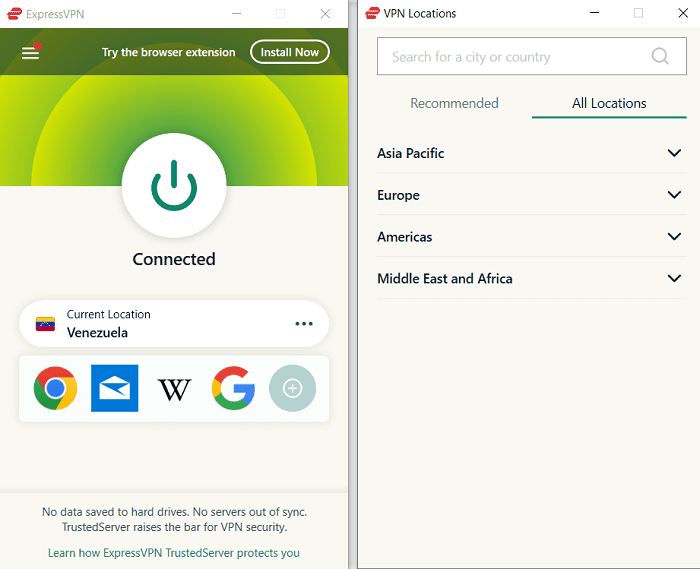Click the power button to disconnect VPN

[174, 185]
